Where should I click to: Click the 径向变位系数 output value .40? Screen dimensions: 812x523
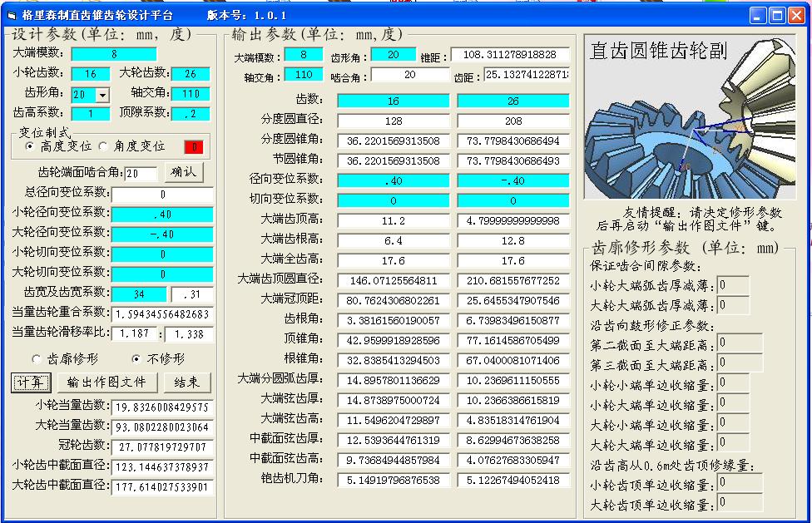point(394,180)
